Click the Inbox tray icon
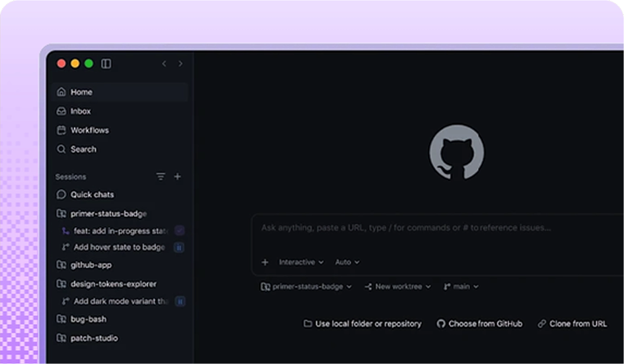The image size is (624, 364). click(61, 111)
